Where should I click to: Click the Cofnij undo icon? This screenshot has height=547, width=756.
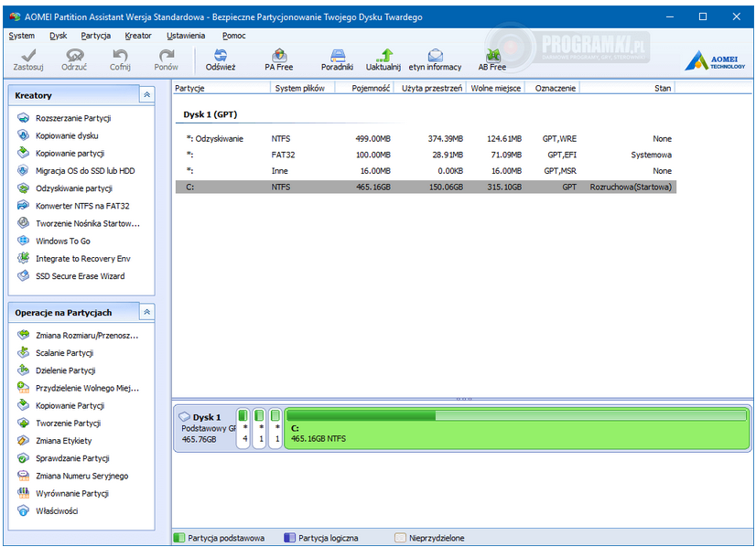120,55
